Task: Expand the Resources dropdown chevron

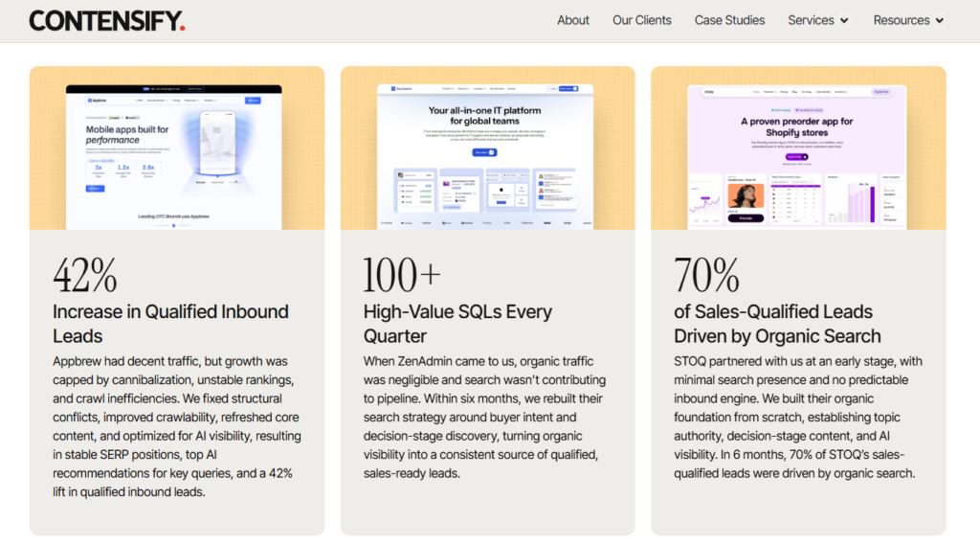Action: (x=940, y=21)
